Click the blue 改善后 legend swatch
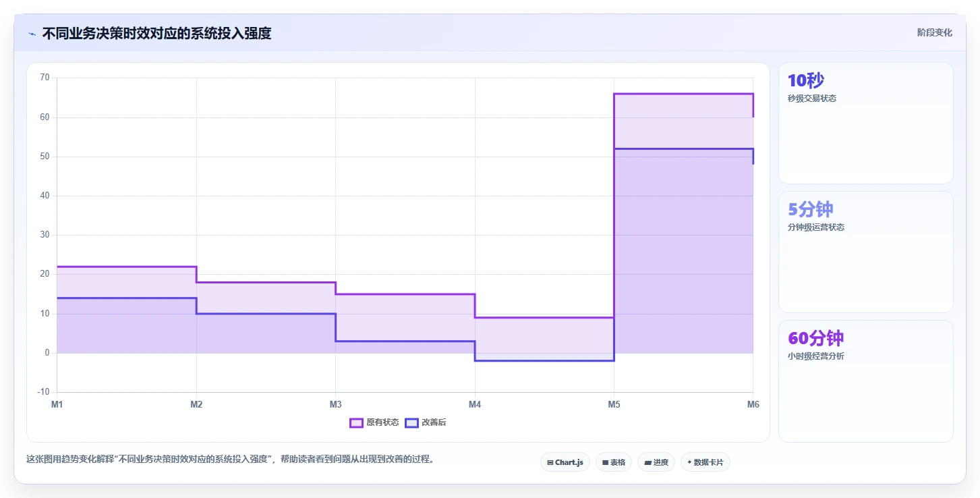This screenshot has width=980, height=498. (411, 423)
